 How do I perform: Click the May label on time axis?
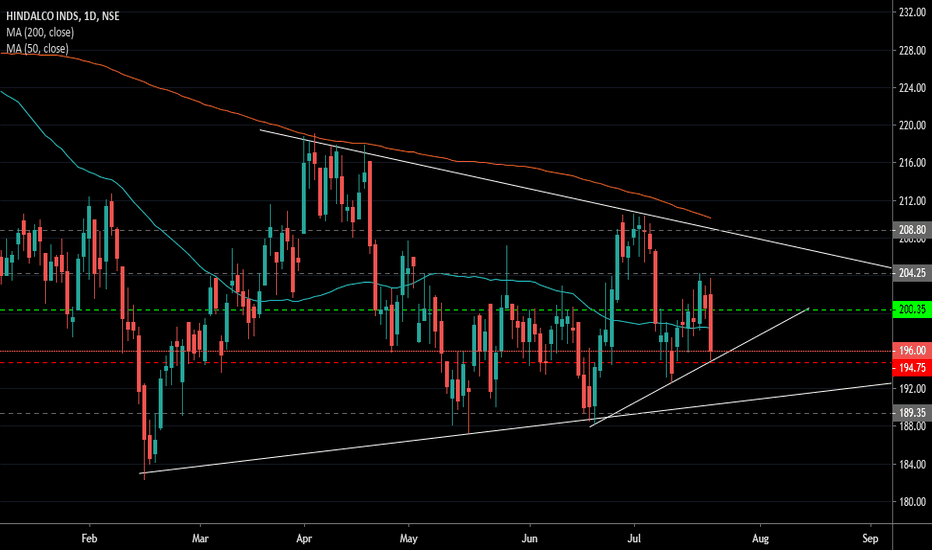[x=408, y=538]
